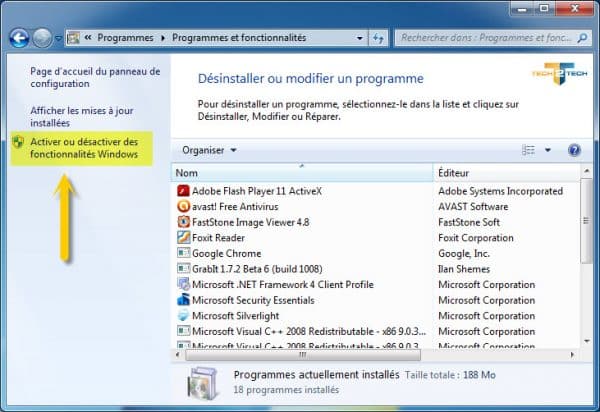Sort by the Nom column header

pos(300,173)
